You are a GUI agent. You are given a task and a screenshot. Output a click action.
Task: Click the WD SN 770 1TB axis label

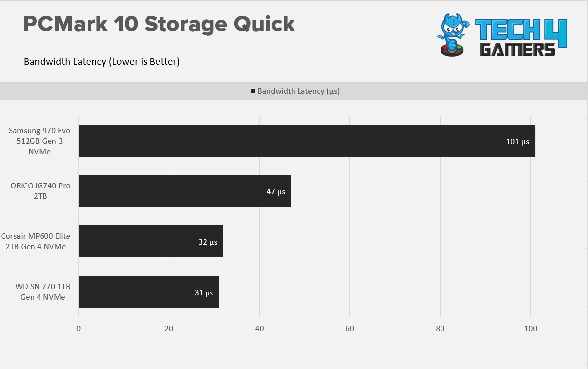[43, 292]
